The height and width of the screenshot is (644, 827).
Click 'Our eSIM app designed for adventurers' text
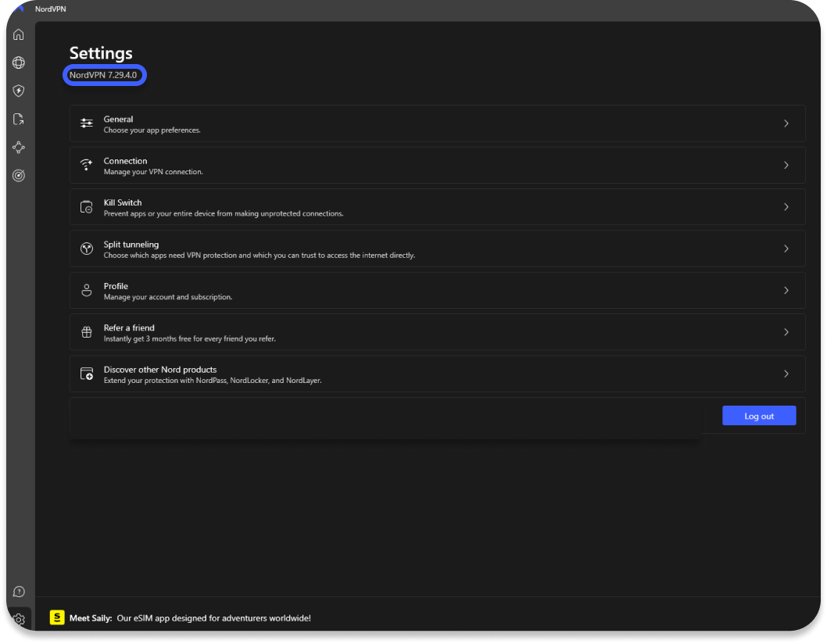(213, 618)
